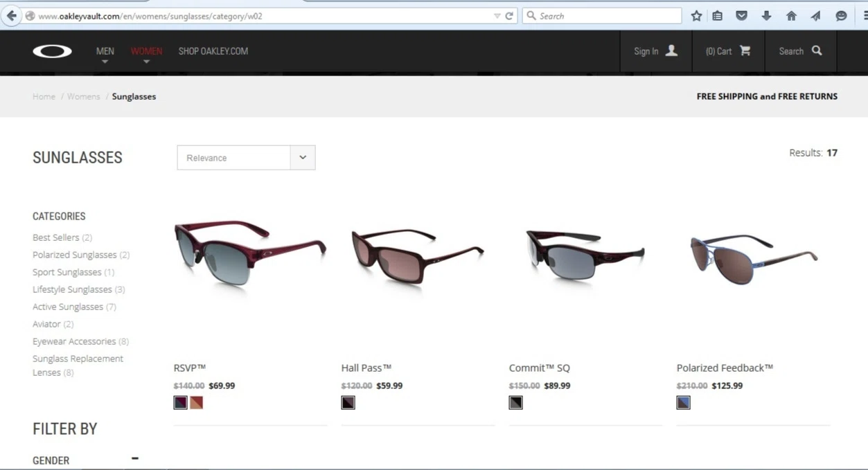Click the sort dropdown chevron button
This screenshot has height=470, width=868.
303,158
